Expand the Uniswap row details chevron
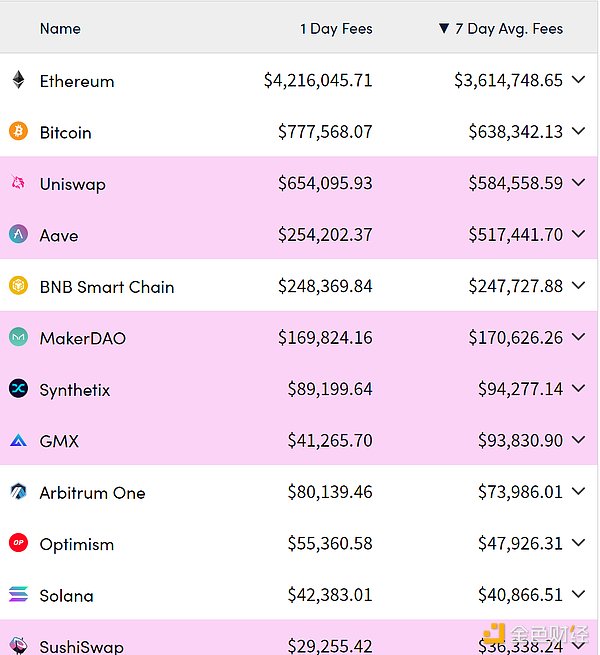The height and width of the screenshot is (655, 600). coord(578,183)
